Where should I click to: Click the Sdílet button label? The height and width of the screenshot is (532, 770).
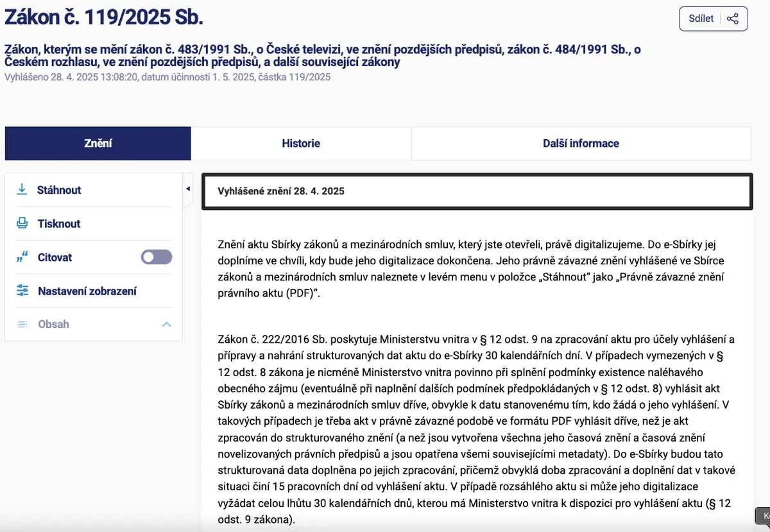pyautogui.click(x=701, y=19)
